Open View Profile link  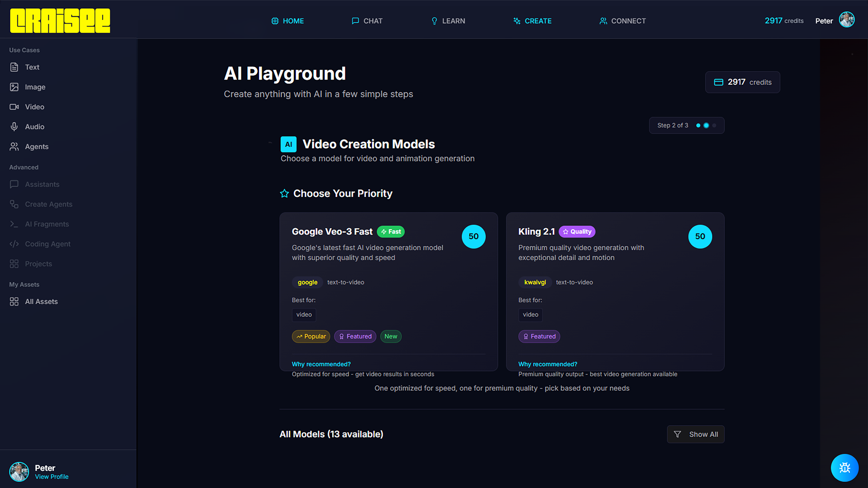pyautogui.click(x=52, y=476)
